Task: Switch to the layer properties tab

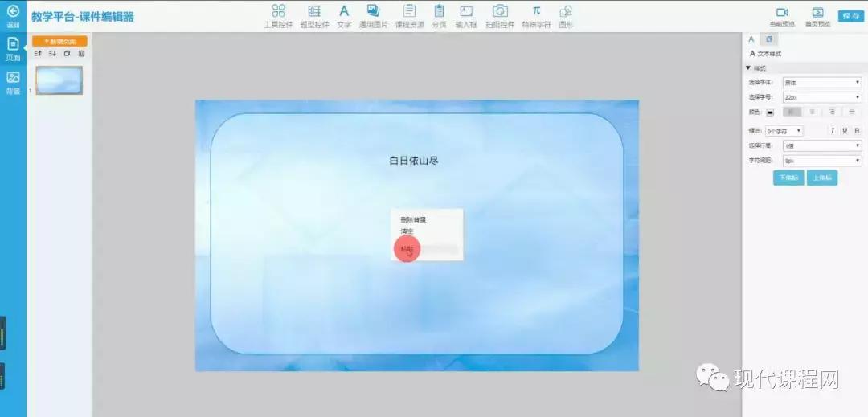Action: pyautogui.click(x=769, y=39)
